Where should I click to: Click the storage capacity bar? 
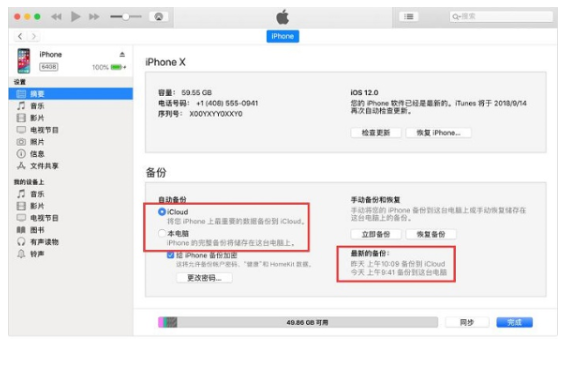[x=298, y=322]
